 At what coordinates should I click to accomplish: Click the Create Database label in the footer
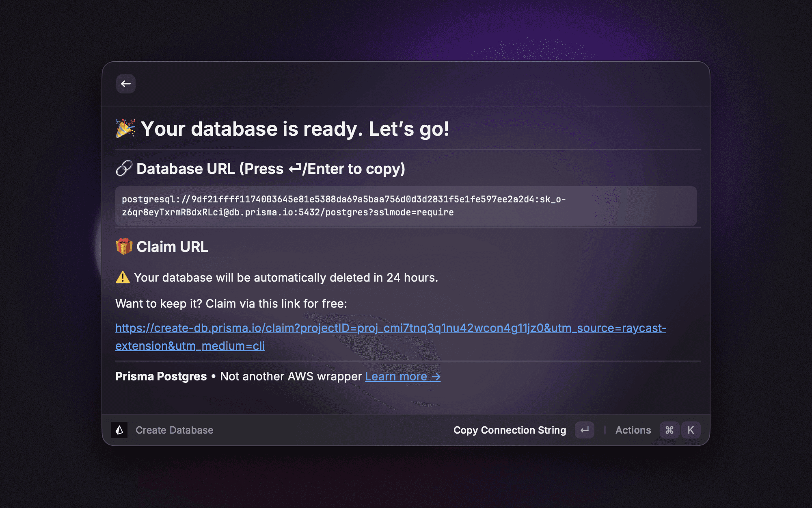point(175,430)
